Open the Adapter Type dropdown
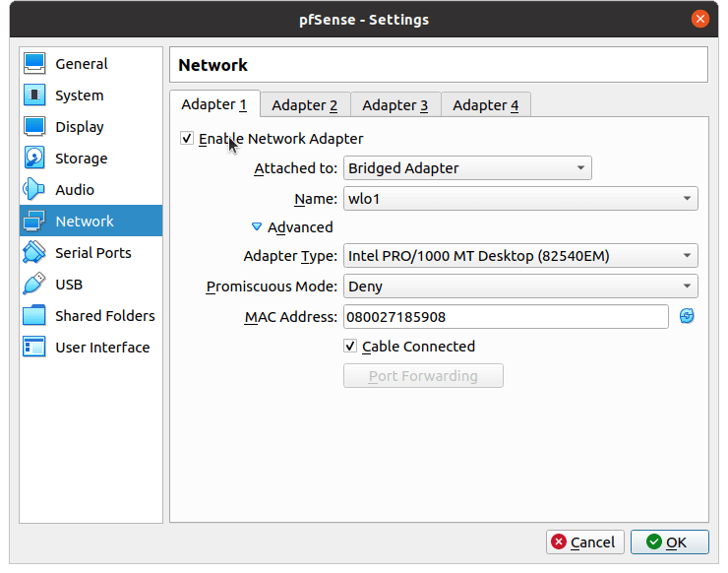This screenshot has height=573, width=728. (520, 257)
